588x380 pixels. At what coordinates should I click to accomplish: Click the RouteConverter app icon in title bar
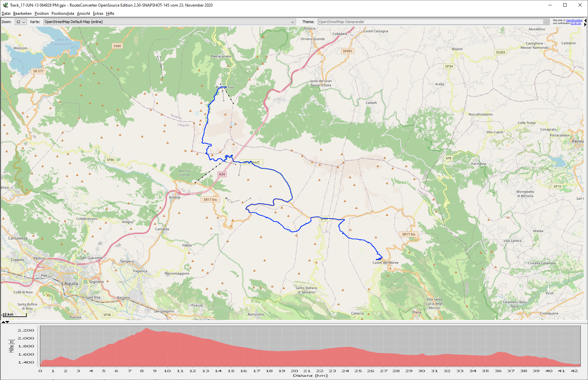point(5,5)
